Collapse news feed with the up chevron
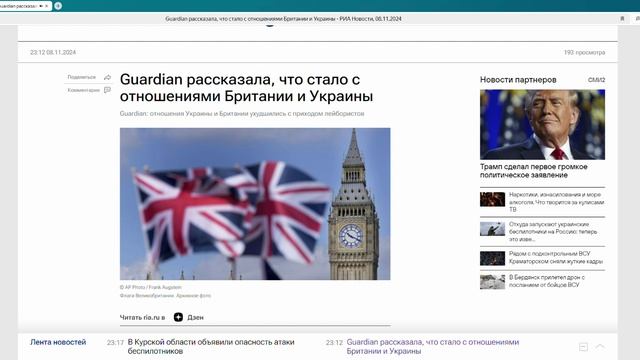Screen dimensions: 640x360 point(600,347)
